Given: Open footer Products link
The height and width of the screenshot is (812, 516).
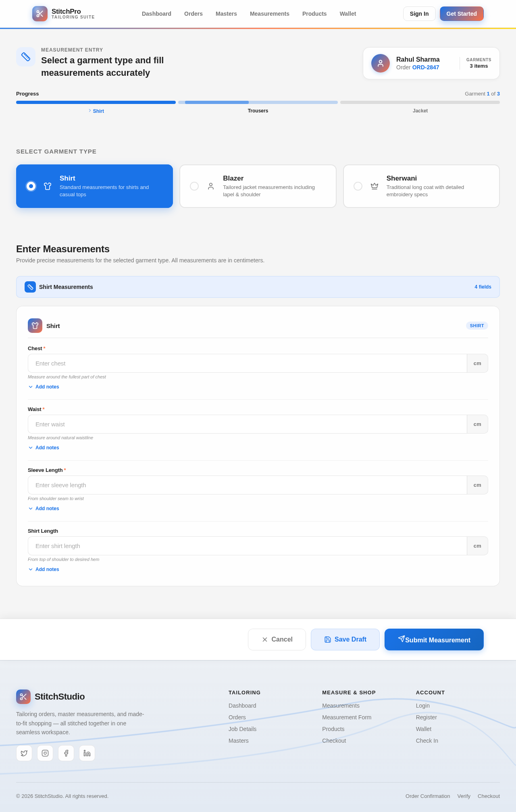Looking at the screenshot, I should (333, 729).
